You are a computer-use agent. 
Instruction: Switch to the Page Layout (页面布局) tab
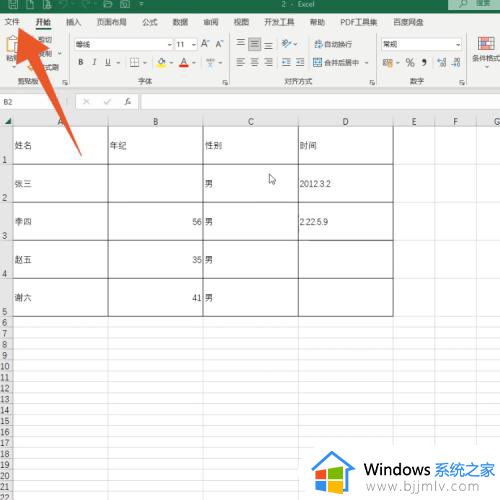[x=112, y=22]
